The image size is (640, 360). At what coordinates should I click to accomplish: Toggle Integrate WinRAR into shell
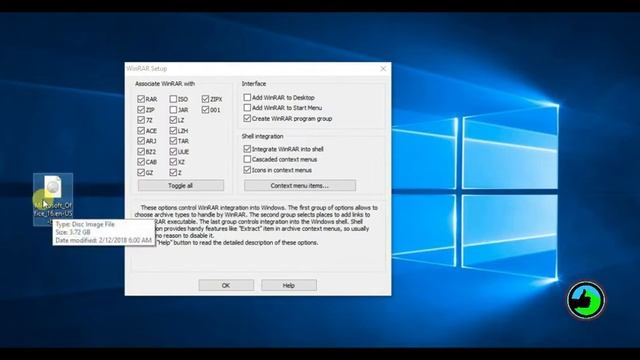(247, 149)
